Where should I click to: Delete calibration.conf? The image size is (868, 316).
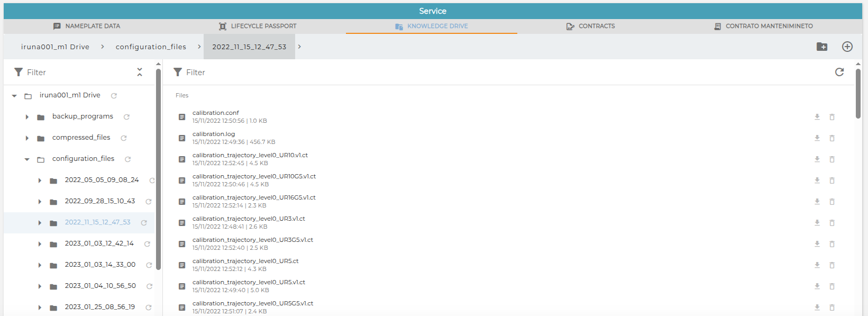tap(832, 117)
